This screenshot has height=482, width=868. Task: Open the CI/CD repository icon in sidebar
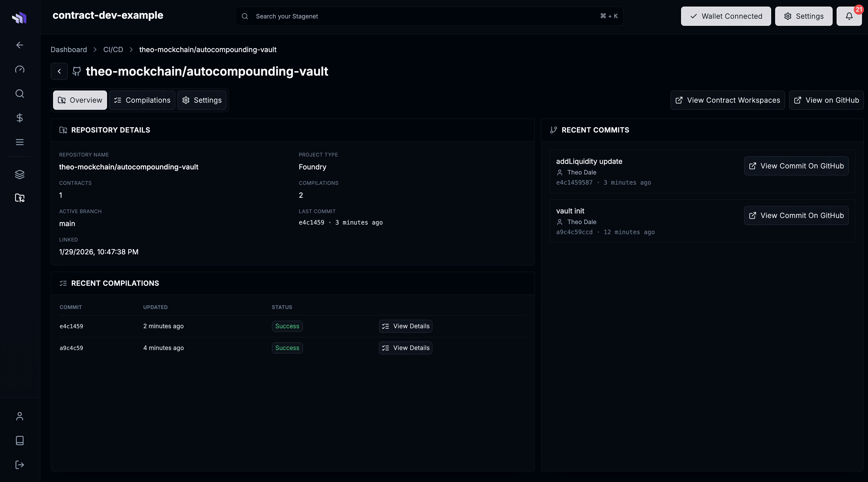pyautogui.click(x=19, y=198)
